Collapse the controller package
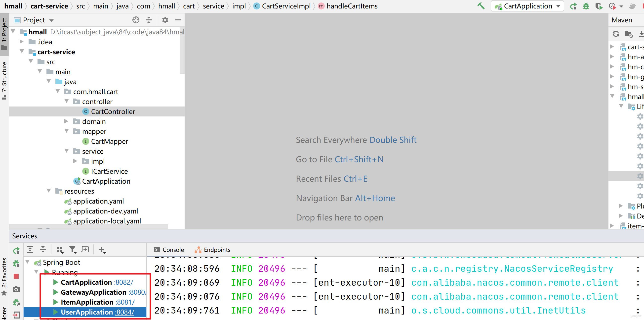The width and height of the screenshot is (644, 320). [67, 101]
